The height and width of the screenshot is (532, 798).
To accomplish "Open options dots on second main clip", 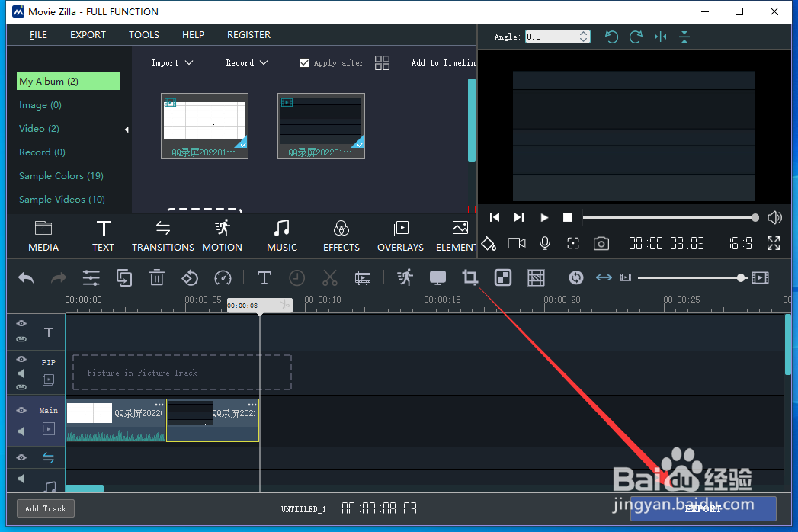I will [x=252, y=405].
